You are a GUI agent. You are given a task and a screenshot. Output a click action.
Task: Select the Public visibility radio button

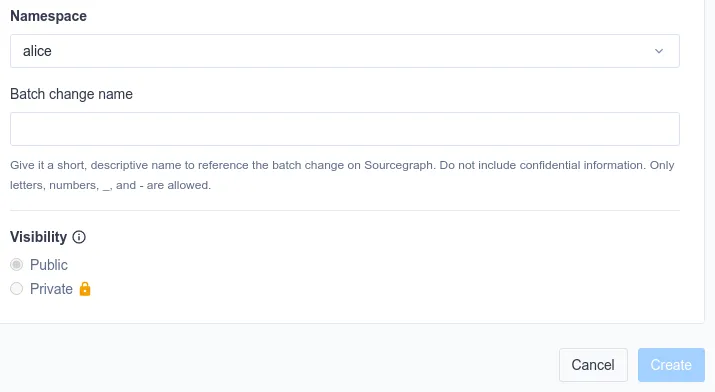point(16,264)
